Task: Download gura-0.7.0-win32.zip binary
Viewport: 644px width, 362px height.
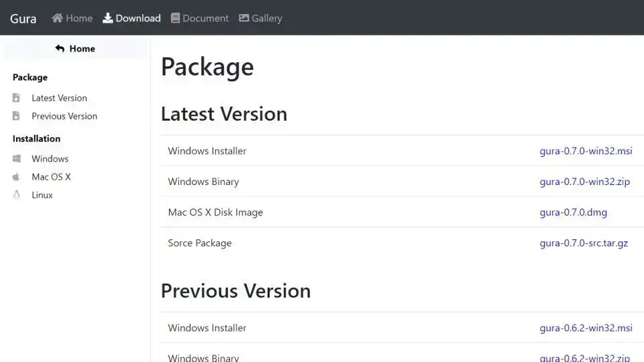Action: pos(584,182)
